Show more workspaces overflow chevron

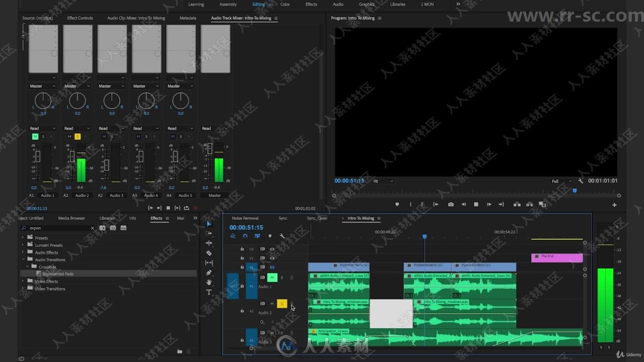point(458,4)
